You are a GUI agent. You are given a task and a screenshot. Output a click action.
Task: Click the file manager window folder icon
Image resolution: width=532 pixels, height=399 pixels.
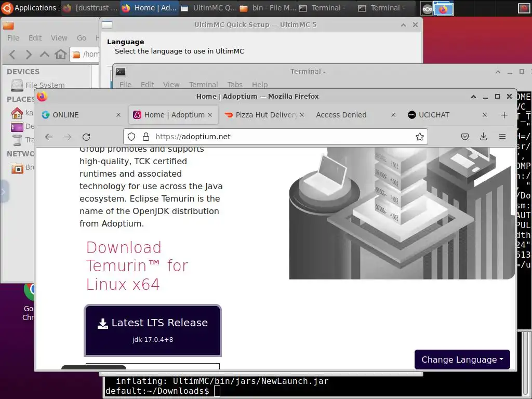coord(8,25)
